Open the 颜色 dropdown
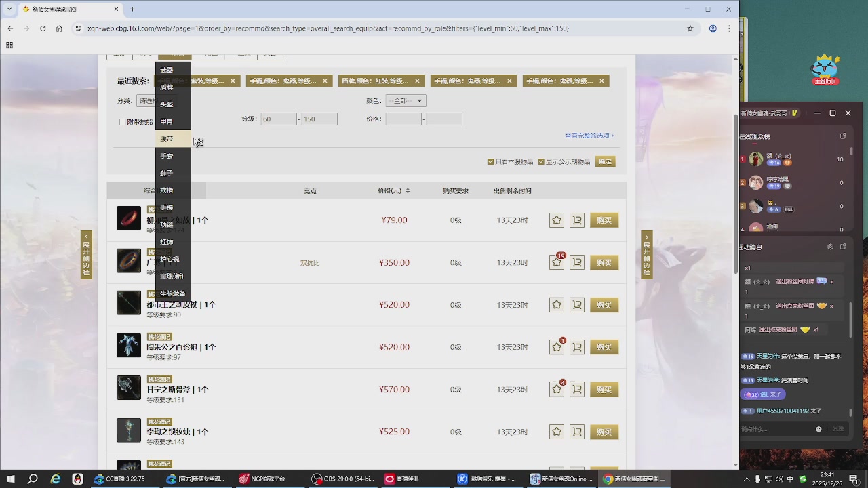 tap(406, 101)
